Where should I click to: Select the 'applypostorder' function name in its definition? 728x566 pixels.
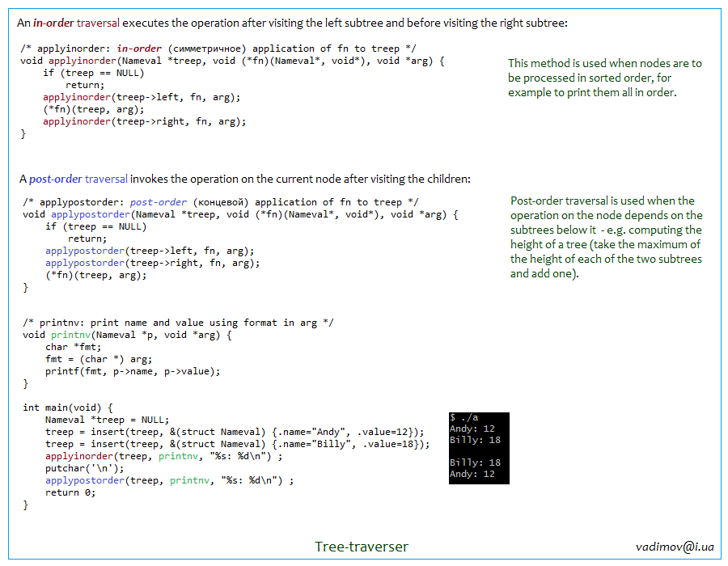click(x=91, y=214)
